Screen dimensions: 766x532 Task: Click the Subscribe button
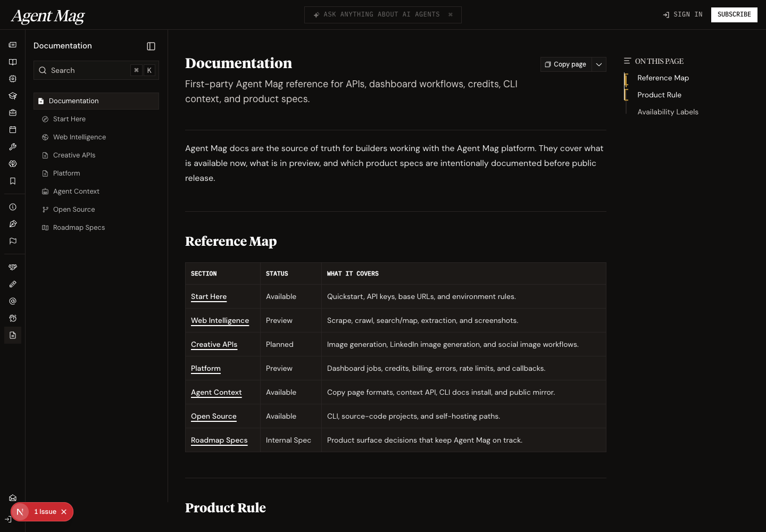tap(734, 14)
